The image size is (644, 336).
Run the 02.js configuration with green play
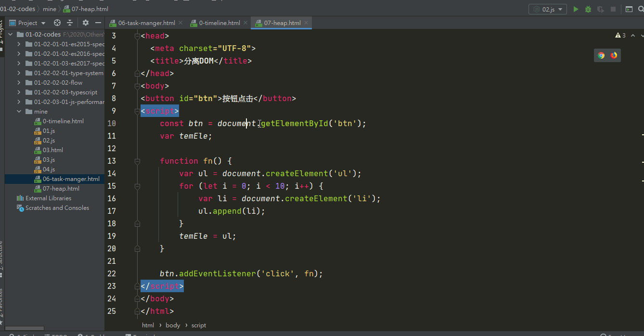[576, 9]
